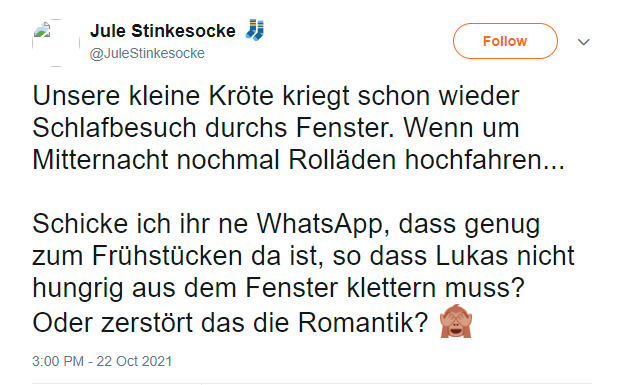Click the date 22 Oct 2021

134,361
